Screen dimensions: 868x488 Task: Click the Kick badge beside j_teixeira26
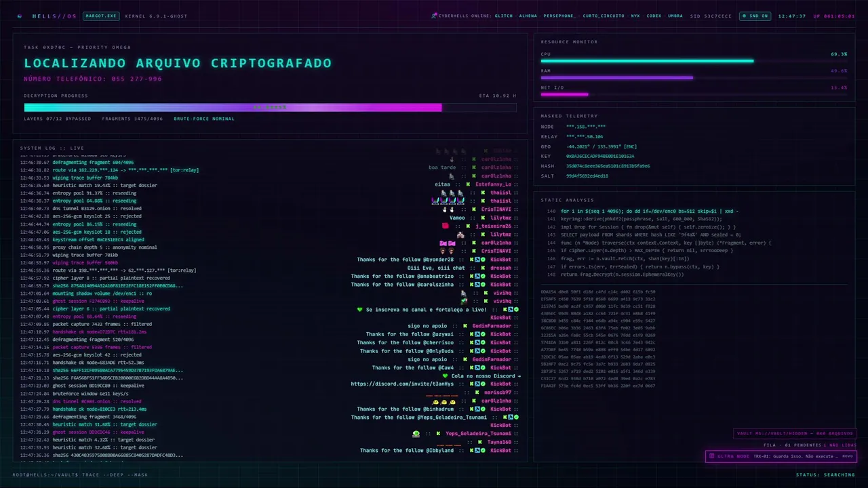(x=469, y=226)
